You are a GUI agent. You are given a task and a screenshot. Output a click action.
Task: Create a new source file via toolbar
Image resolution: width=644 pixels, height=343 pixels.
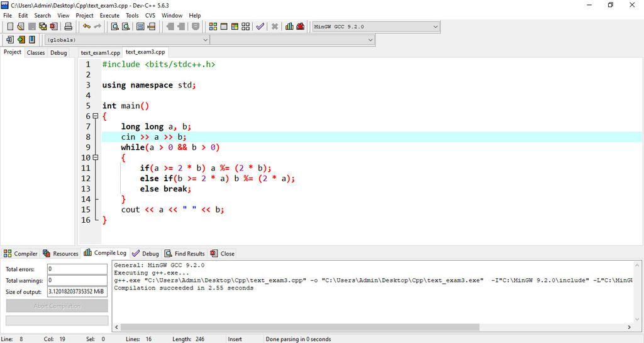pos(10,26)
